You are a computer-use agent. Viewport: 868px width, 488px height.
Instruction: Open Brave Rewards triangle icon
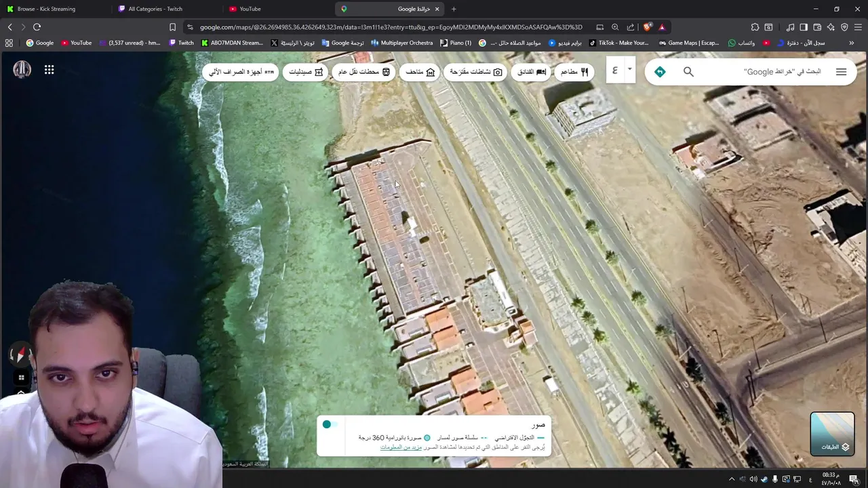[x=662, y=27]
